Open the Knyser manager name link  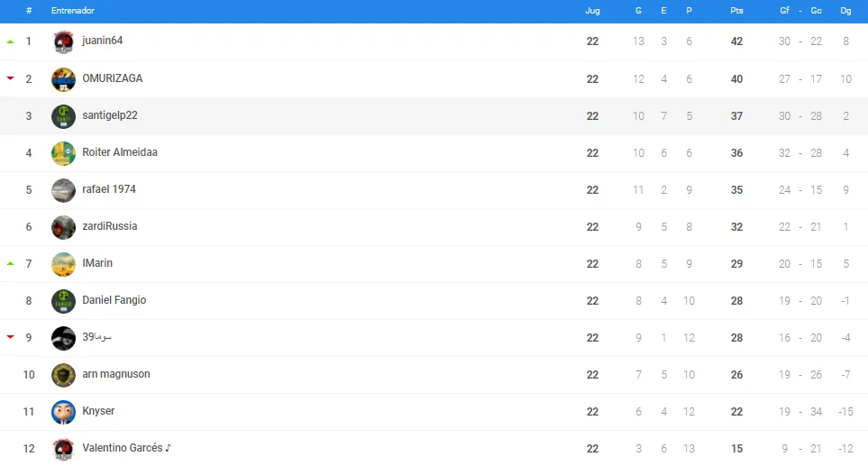click(x=98, y=411)
